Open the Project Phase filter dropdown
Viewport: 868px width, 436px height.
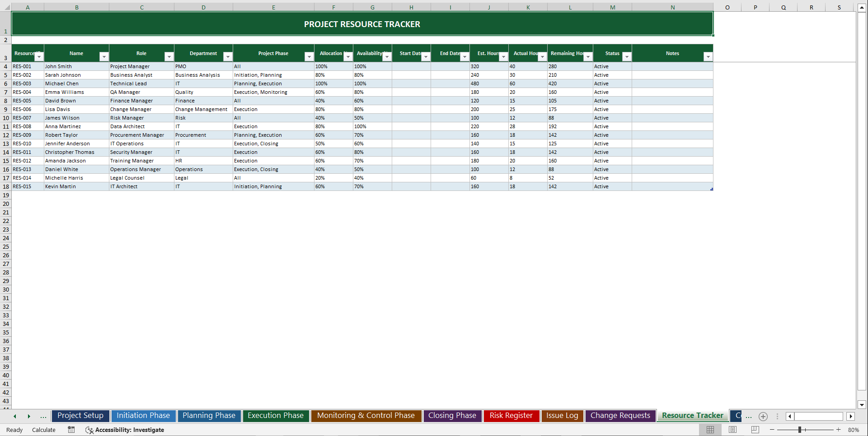click(309, 57)
